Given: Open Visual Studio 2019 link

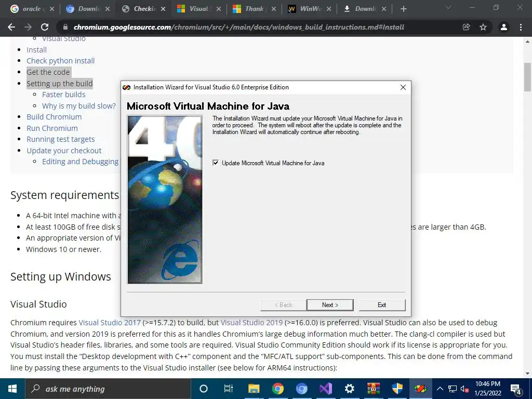Looking at the screenshot, I should click(251, 322).
